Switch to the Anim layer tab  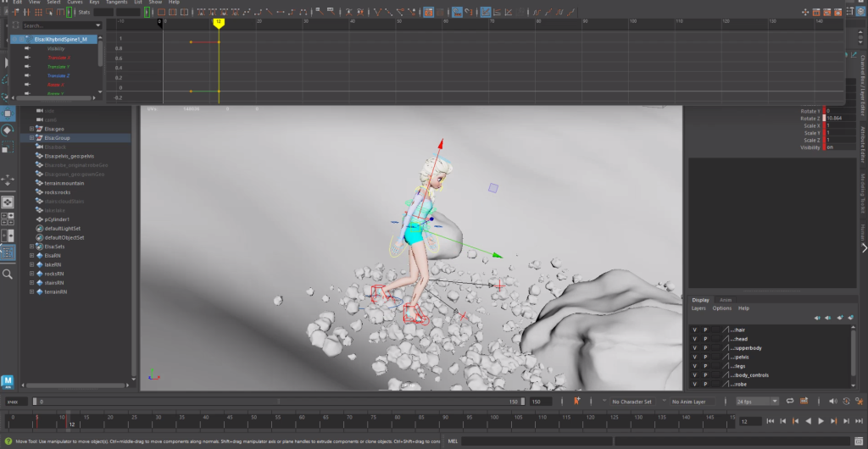(x=726, y=300)
